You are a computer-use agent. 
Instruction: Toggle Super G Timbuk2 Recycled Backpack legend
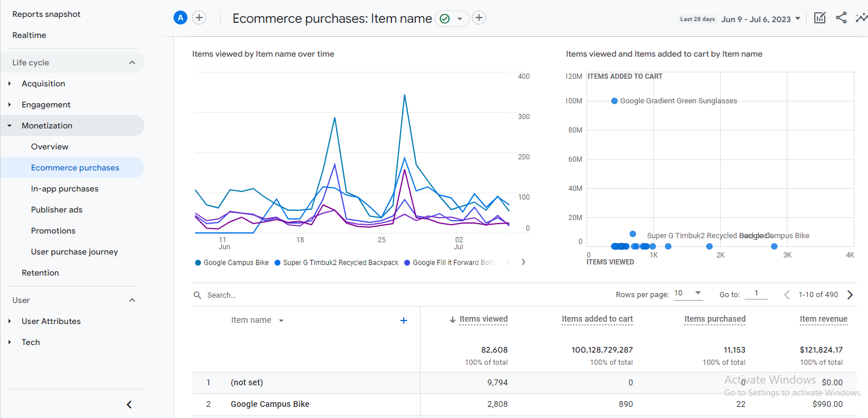click(336, 263)
